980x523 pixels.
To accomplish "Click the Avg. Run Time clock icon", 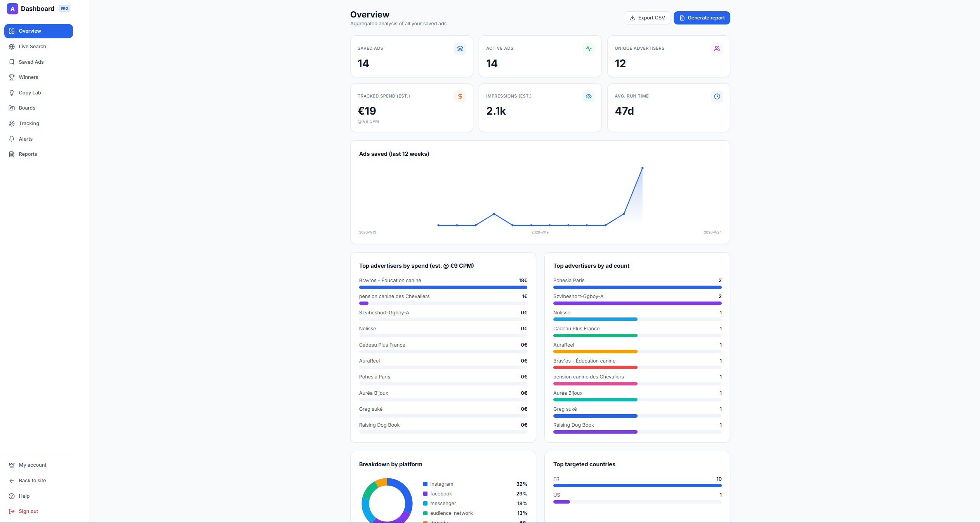I will click(x=717, y=96).
